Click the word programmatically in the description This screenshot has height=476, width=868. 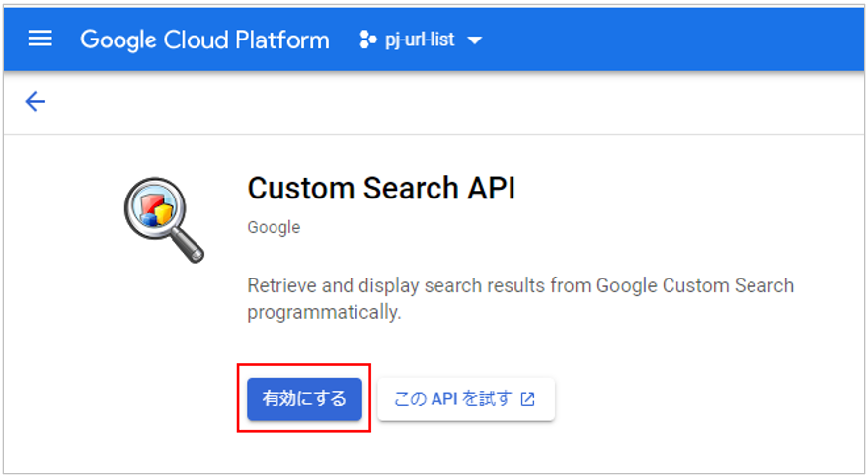[324, 312]
